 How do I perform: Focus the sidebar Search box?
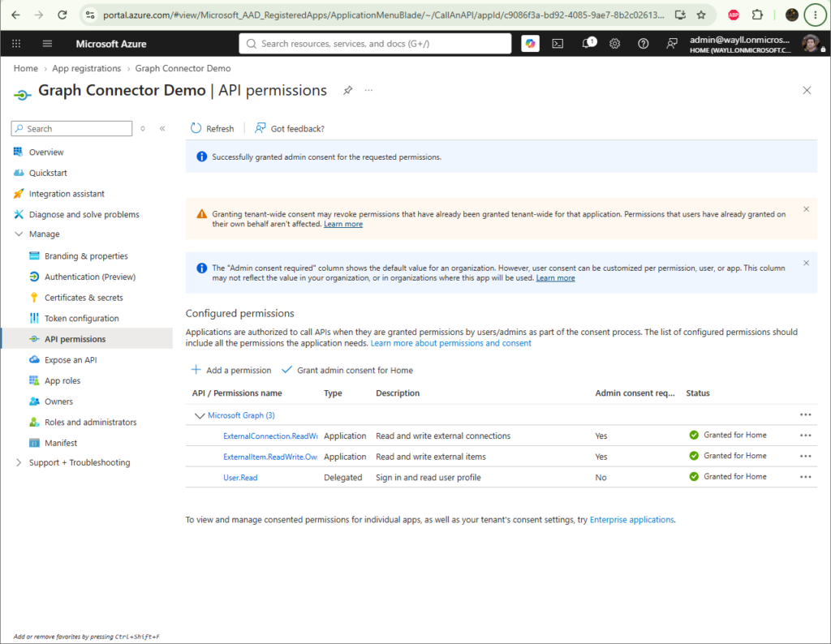(x=71, y=128)
